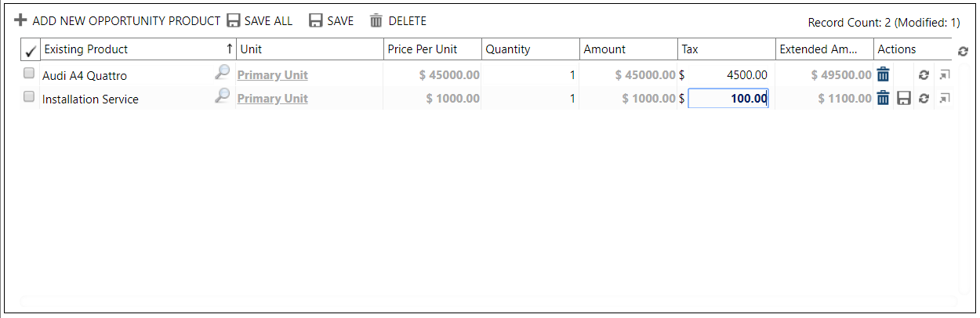The image size is (980, 318).
Task: Open product lookup for Installation Service
Action: coord(223,96)
